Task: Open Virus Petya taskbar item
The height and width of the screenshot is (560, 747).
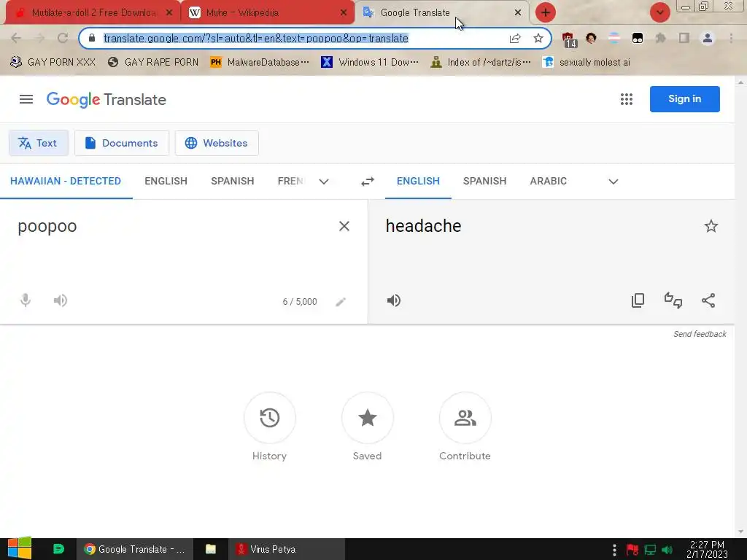Action: [286, 549]
